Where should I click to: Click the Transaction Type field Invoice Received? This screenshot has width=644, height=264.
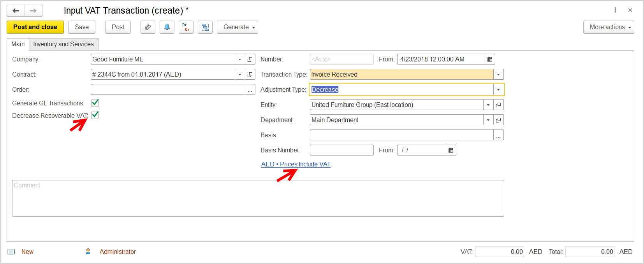pos(401,75)
